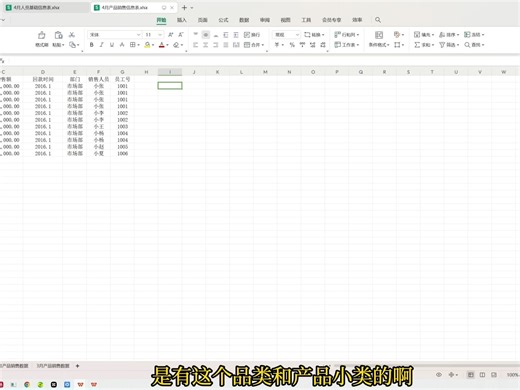Click the ribbon search magnifier icon
Image resolution: width=520 pixels, height=390 pixels.
(x=378, y=20)
